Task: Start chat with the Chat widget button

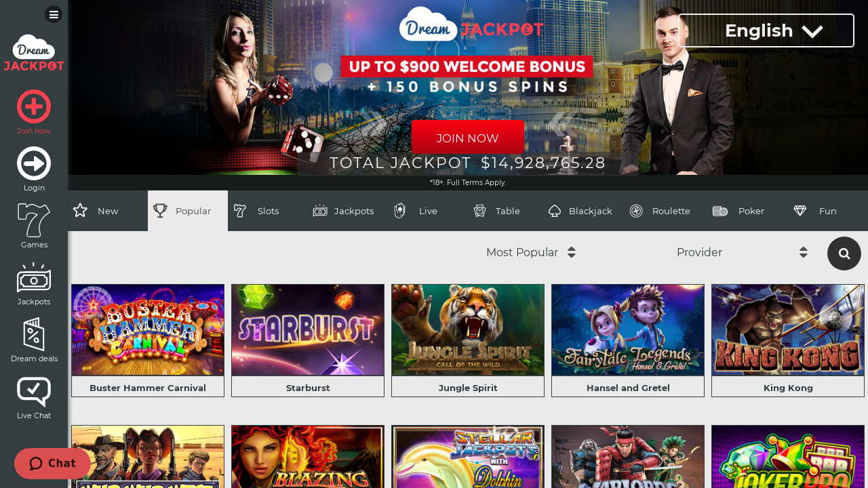Action: 52,464
